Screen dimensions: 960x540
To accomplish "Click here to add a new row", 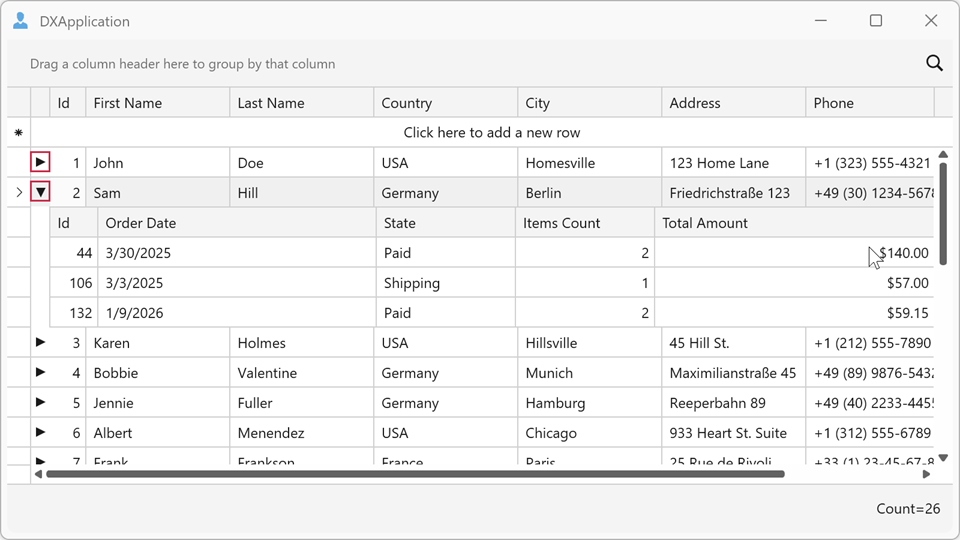I will tap(492, 132).
